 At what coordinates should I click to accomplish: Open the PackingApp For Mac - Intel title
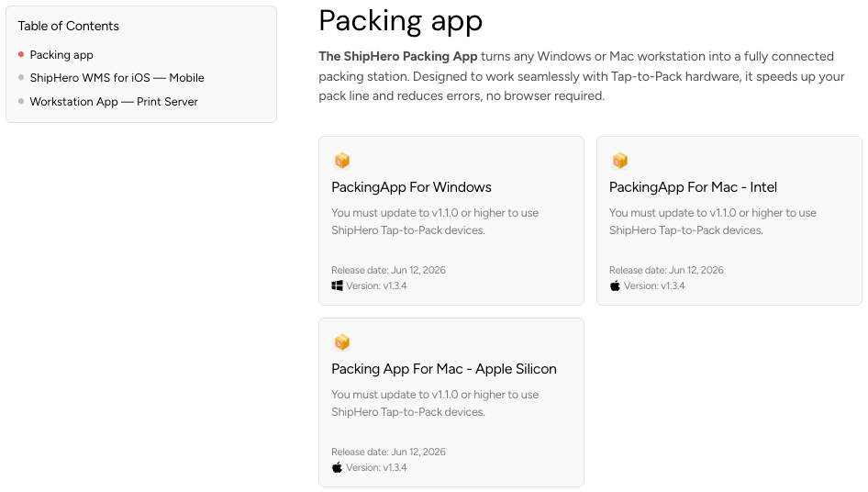[693, 187]
